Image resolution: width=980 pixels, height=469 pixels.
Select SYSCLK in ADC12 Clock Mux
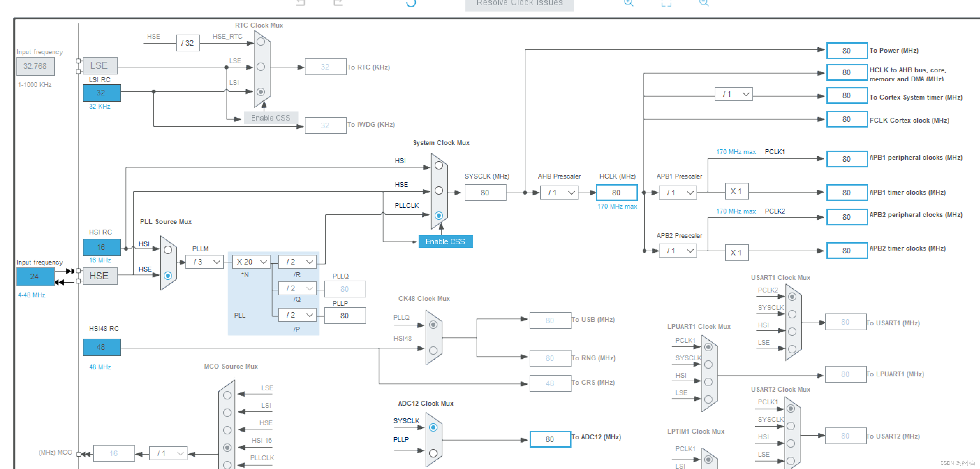[x=433, y=427]
